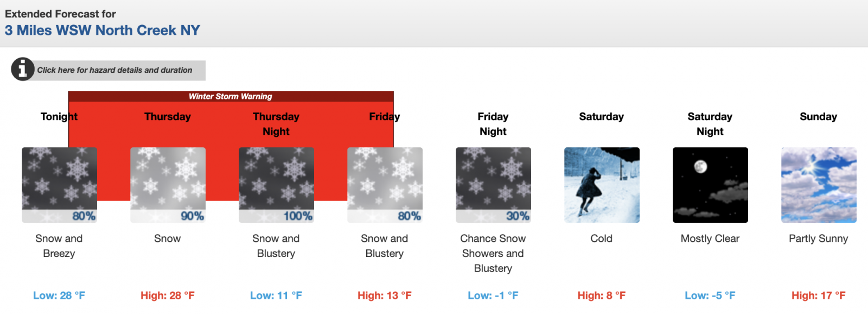
Task: Click the Saturday Night moon icon
Action: 710,185
